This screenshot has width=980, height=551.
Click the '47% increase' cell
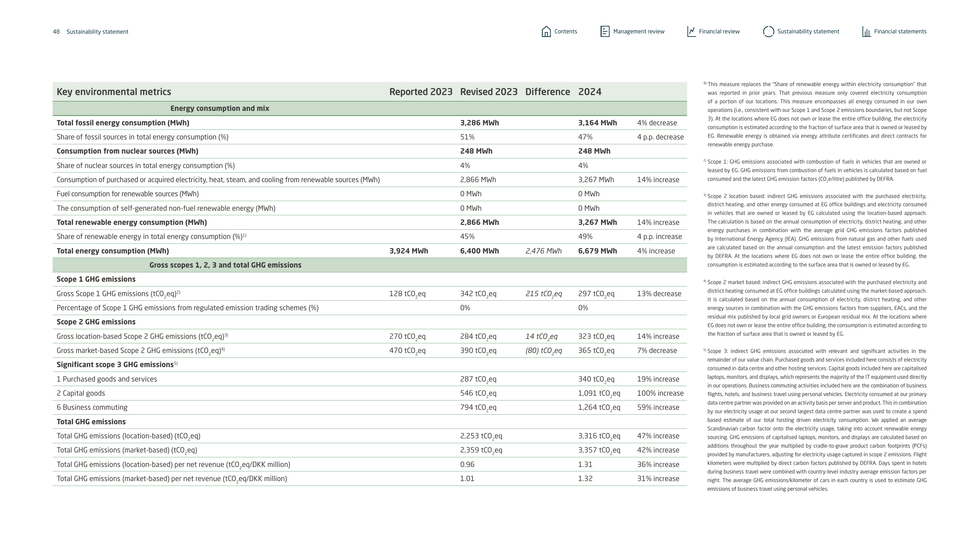click(x=658, y=436)
